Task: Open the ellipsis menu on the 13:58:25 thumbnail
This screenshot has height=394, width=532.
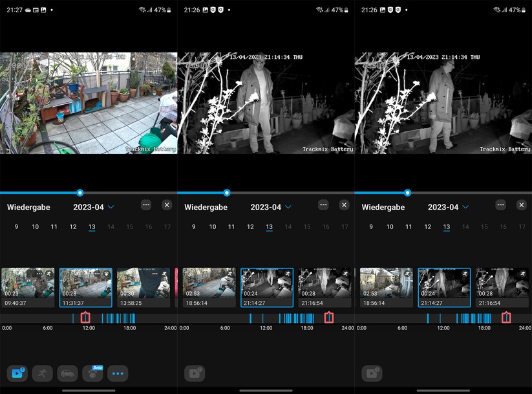Action: tap(155, 272)
